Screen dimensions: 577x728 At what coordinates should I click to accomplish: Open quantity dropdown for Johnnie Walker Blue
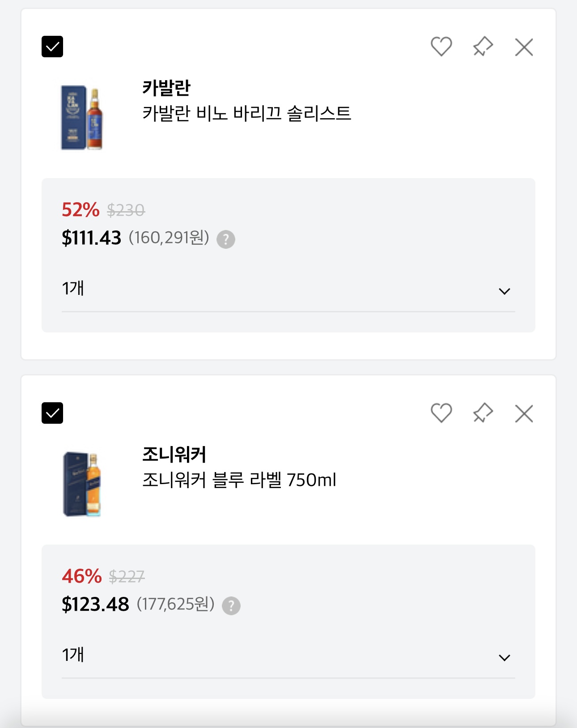(x=288, y=656)
